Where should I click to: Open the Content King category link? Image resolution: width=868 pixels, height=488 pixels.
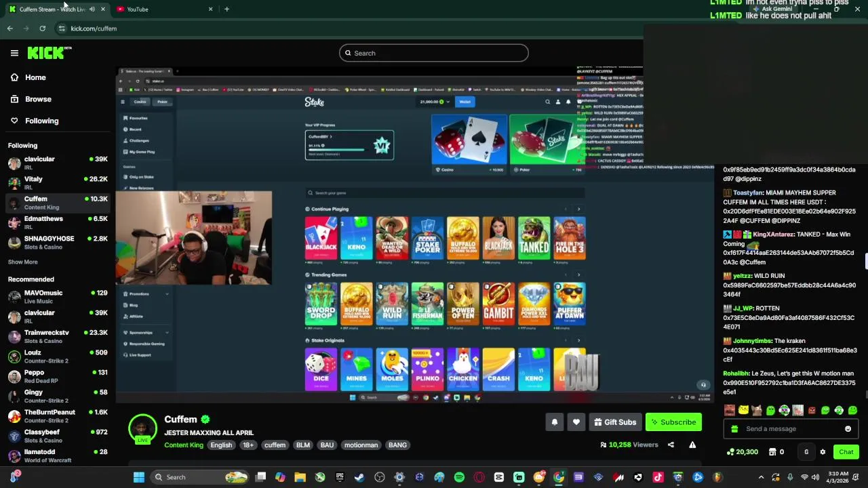click(x=184, y=445)
